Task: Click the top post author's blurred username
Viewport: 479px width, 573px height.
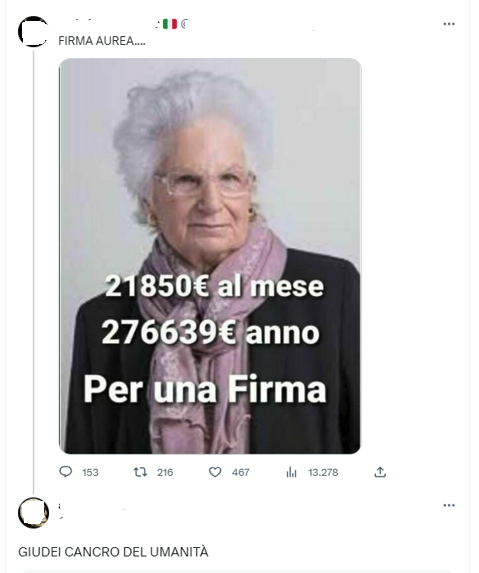Action: coord(108,24)
